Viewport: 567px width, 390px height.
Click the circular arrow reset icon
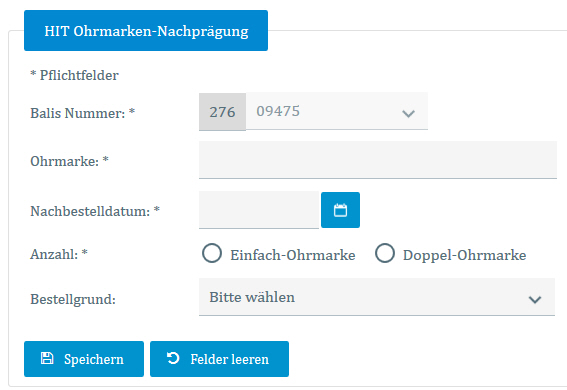[x=173, y=358]
